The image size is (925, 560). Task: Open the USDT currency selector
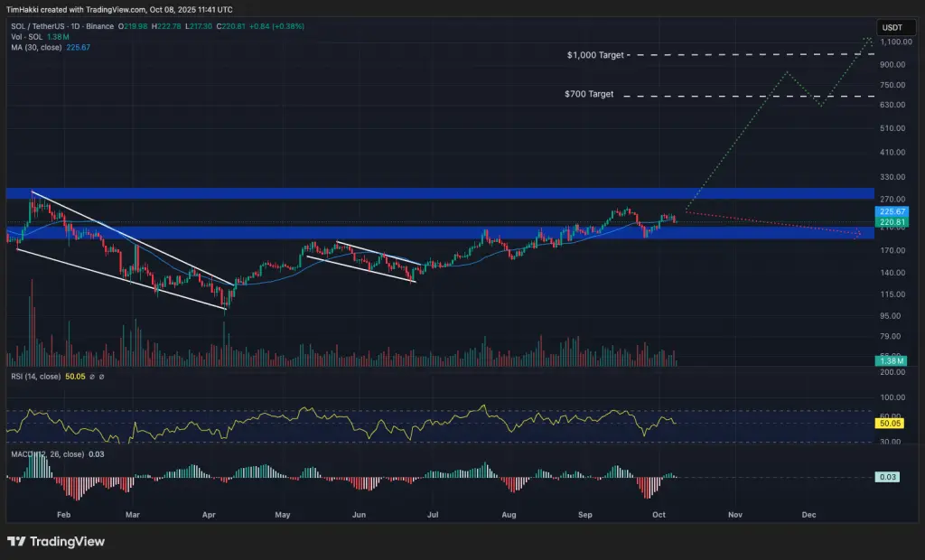coord(895,27)
